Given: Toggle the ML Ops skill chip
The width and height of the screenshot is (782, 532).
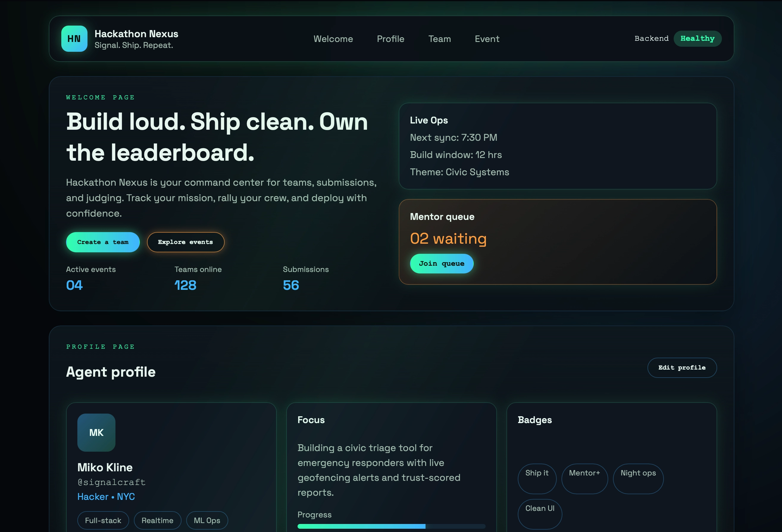Looking at the screenshot, I should (x=207, y=520).
